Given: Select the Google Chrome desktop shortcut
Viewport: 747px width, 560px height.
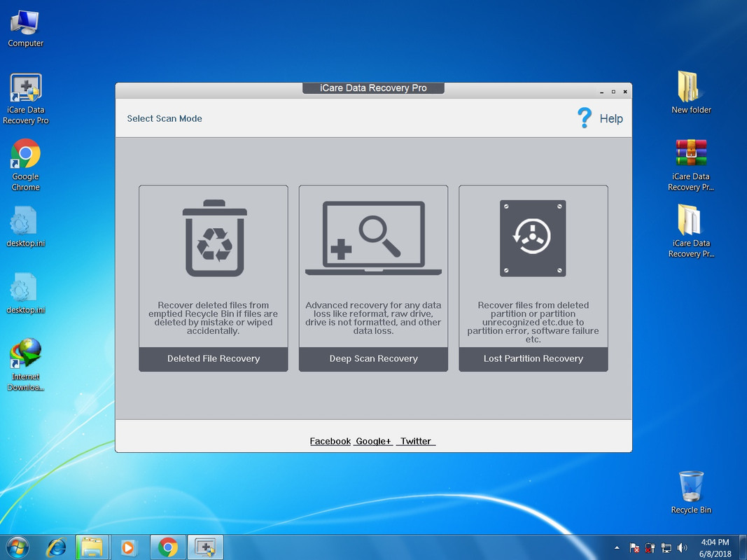Looking at the screenshot, I should pyautogui.click(x=26, y=164).
